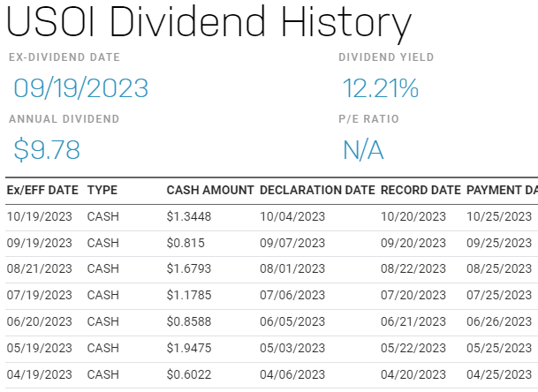Click CASH type in the 10/19/2023 row
538x392 pixels.
click(103, 217)
